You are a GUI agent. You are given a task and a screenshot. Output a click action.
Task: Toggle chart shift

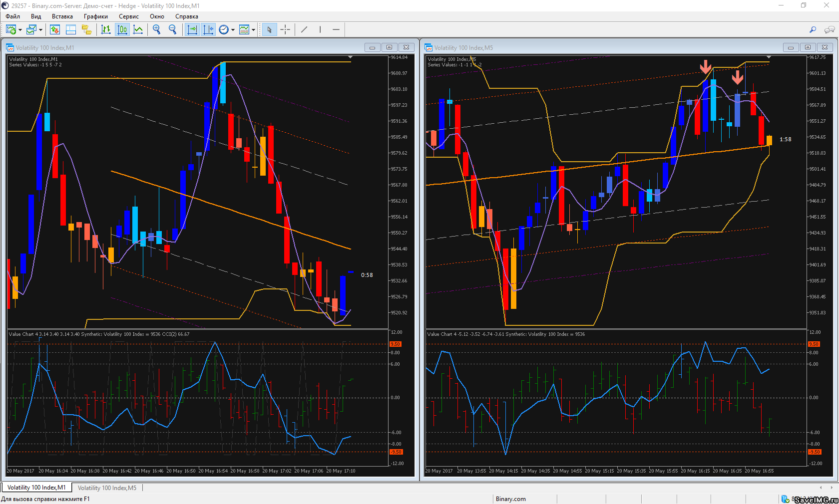pos(208,30)
